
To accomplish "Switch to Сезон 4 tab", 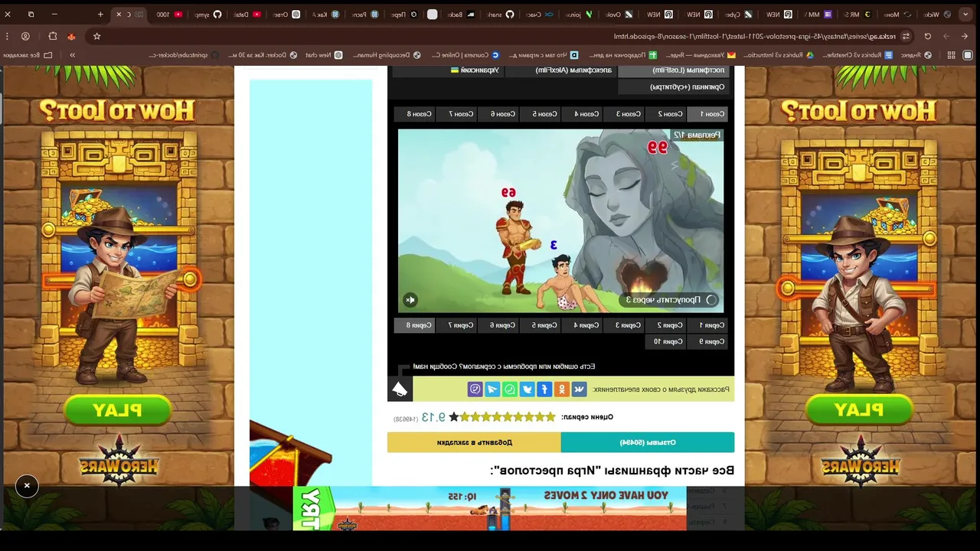I will [x=582, y=114].
